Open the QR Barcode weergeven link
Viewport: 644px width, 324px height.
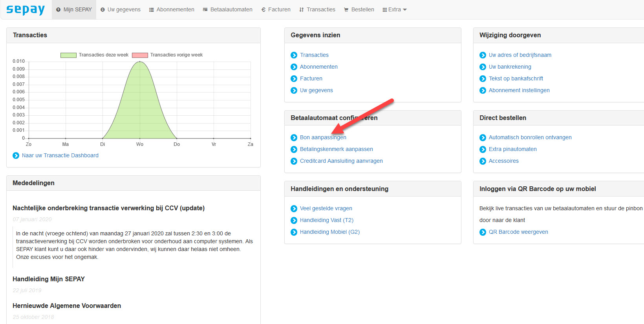tap(518, 232)
